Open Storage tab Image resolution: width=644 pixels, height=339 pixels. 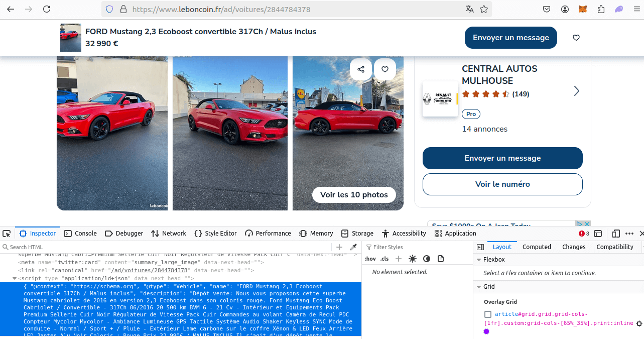pyautogui.click(x=357, y=234)
